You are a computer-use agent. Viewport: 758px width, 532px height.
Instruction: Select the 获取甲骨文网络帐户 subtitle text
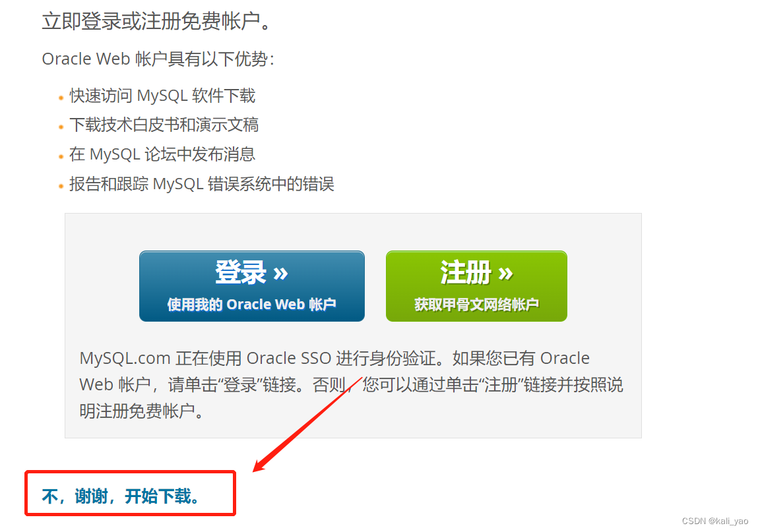tap(476, 305)
